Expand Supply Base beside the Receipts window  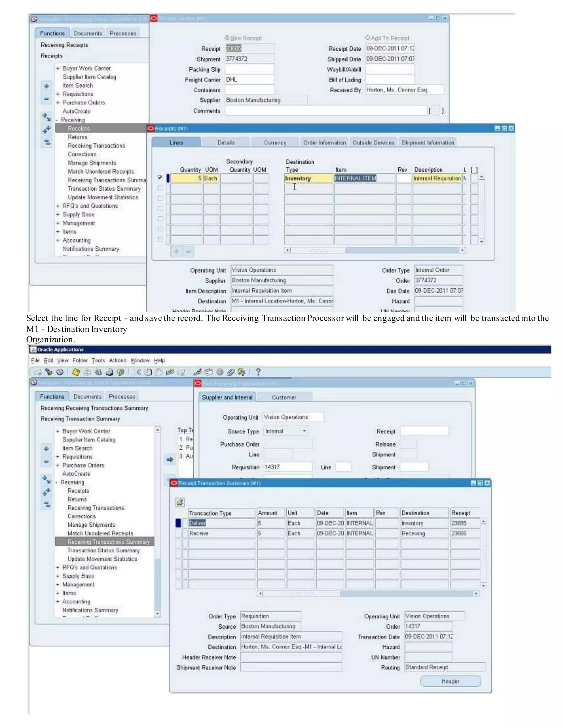[x=58, y=215]
